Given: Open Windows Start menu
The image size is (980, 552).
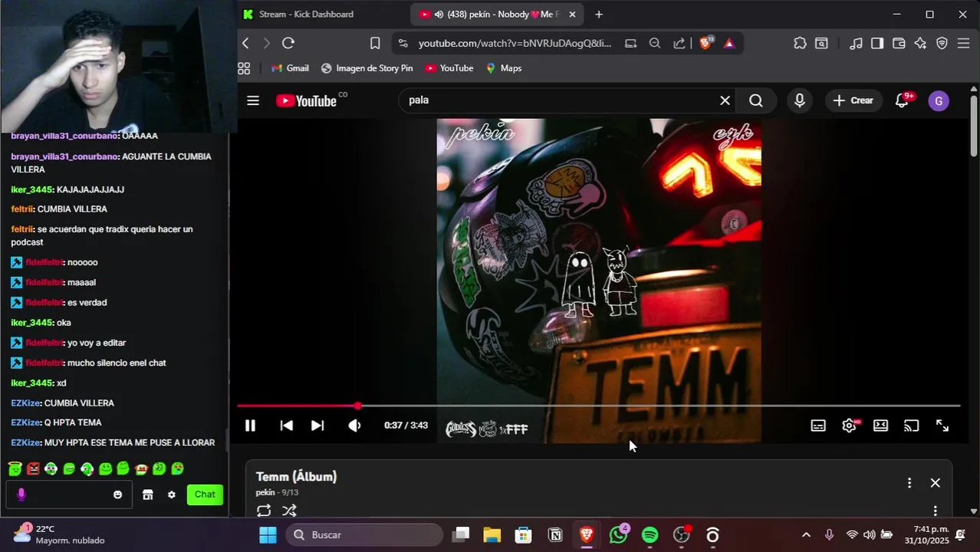Looking at the screenshot, I should coord(268,535).
